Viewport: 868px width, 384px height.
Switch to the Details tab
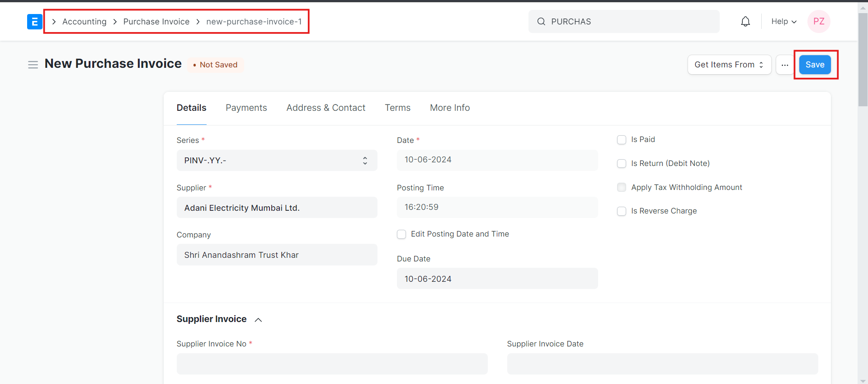coord(191,108)
